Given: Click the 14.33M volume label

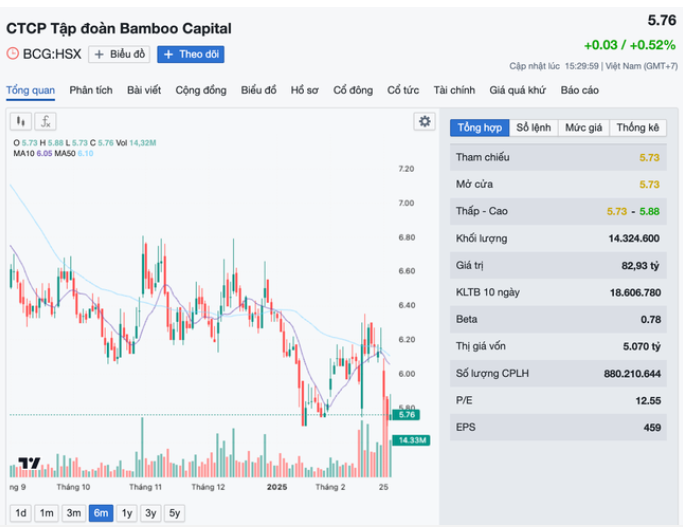Looking at the screenshot, I should [411, 440].
